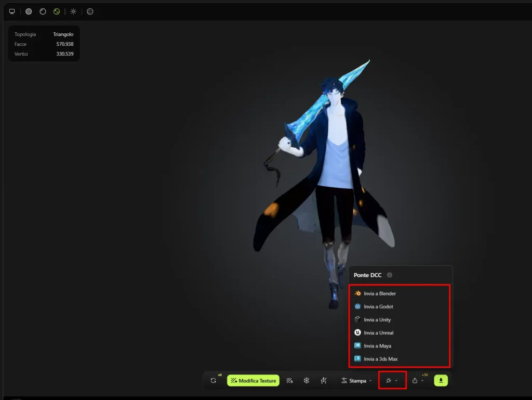
Task: Open the lighting settings sun icon
Action: [x=73, y=11]
